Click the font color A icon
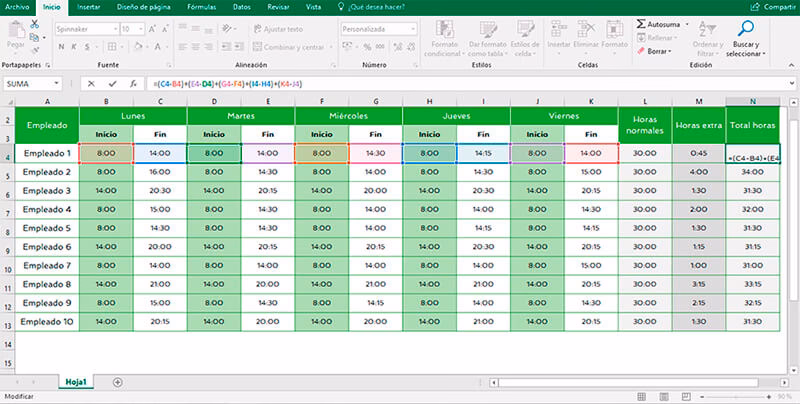 158,47
